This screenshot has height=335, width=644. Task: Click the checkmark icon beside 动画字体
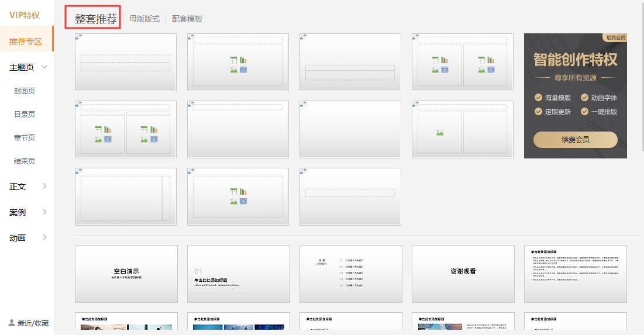(584, 97)
